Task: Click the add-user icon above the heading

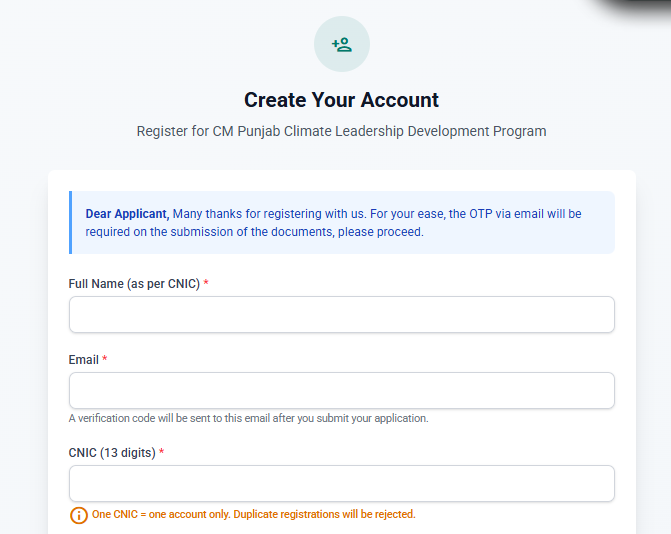Action: (x=342, y=44)
